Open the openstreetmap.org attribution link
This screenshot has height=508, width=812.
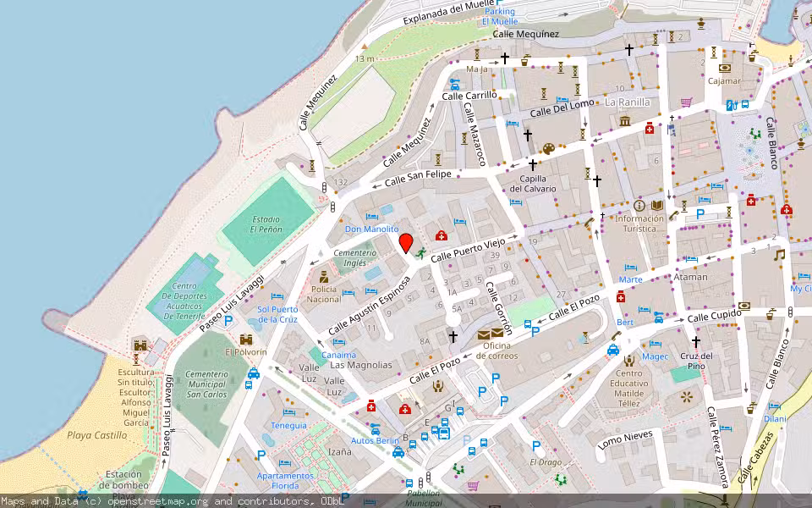[x=157, y=501]
